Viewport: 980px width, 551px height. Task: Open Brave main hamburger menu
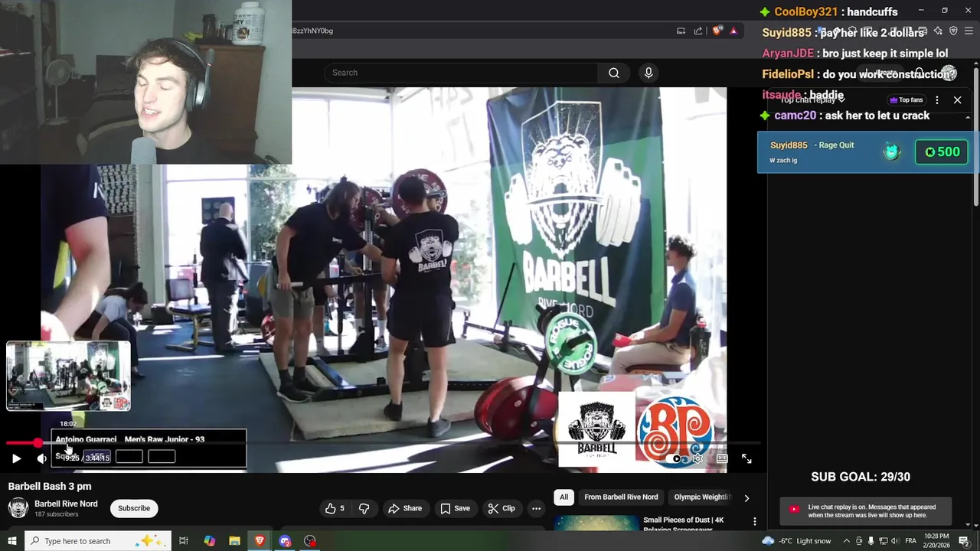(x=969, y=31)
